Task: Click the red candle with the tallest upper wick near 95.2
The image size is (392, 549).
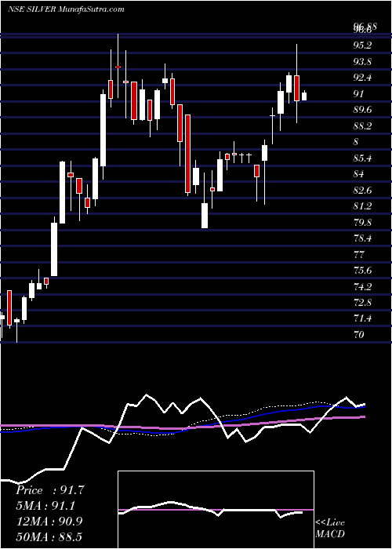Action: point(297,88)
